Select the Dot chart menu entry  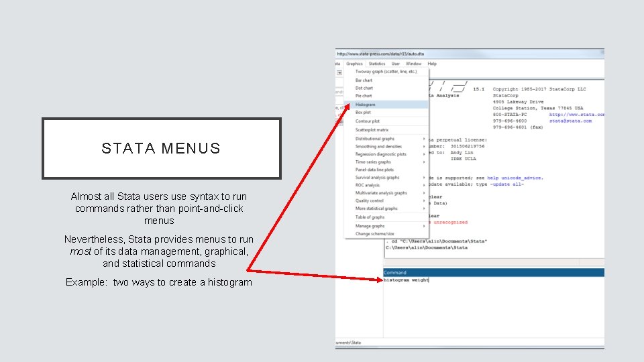pos(386,88)
